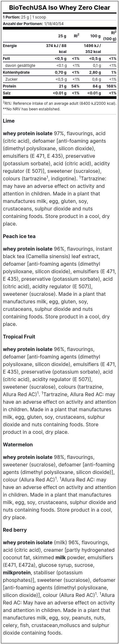Screen dimensions: 119x644
Task: Click the Zucker sub-row label
Action: pos(11,79)
